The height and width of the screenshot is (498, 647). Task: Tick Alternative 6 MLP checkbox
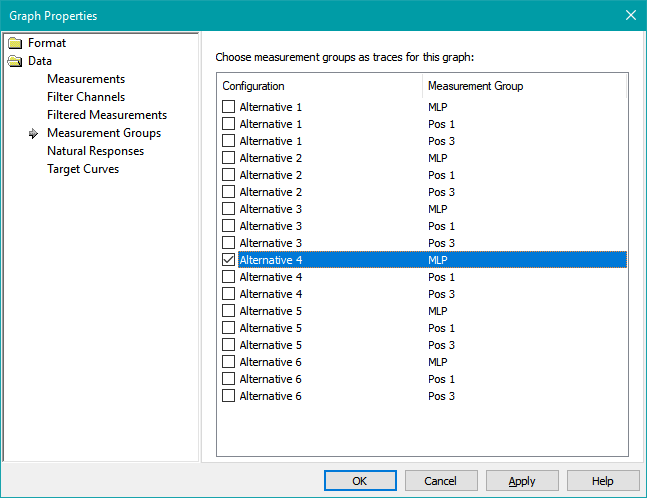point(228,362)
